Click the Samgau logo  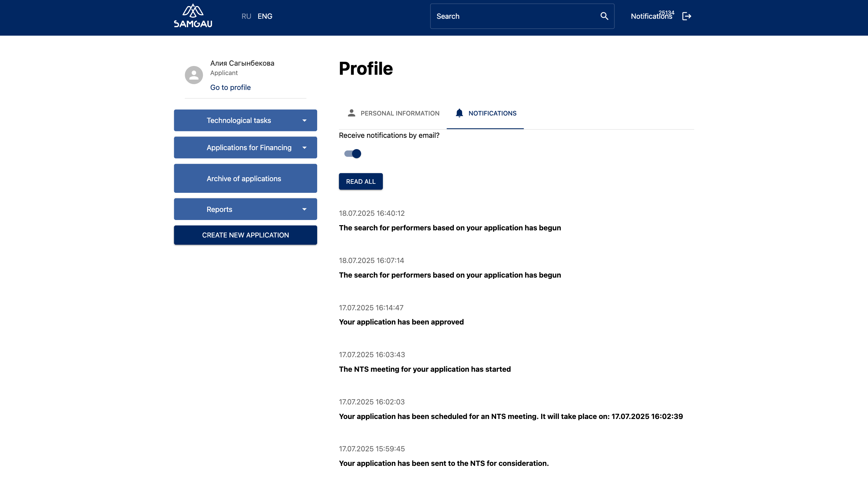(x=193, y=16)
